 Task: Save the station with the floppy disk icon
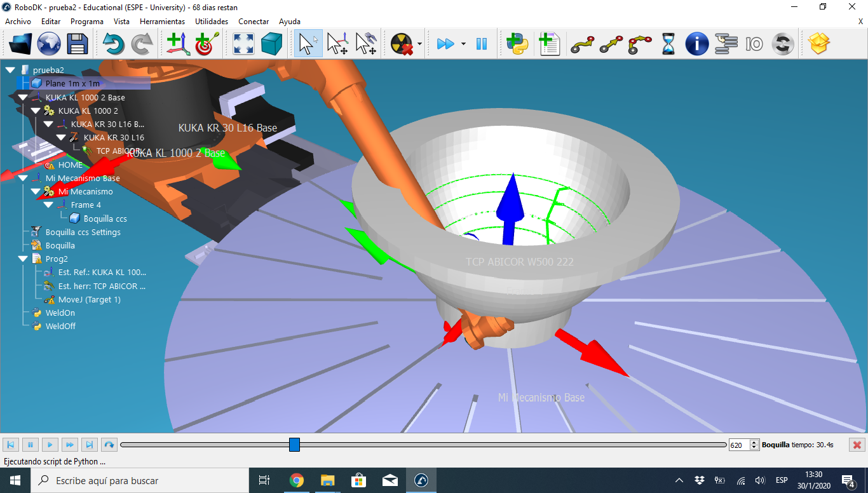coord(77,44)
